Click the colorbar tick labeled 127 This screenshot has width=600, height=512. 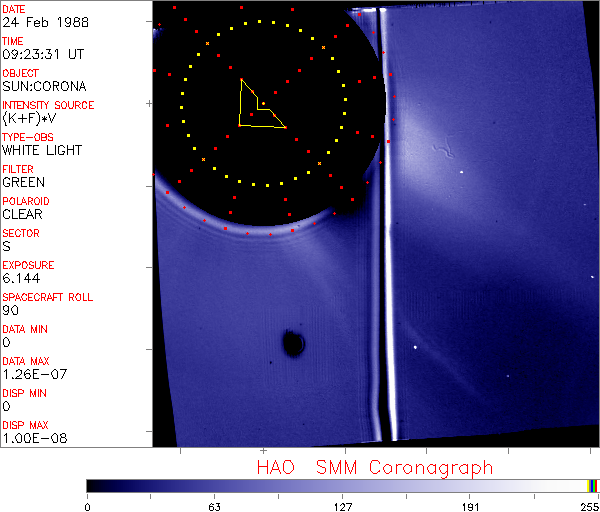tap(342, 507)
